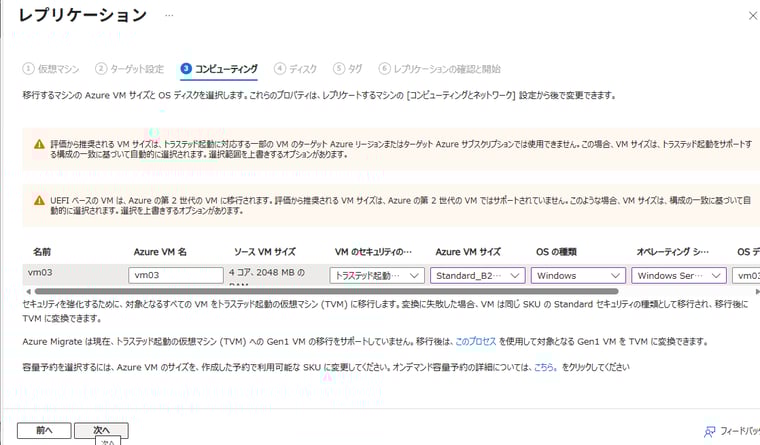Open the こちら capacity reservation link
760x445 pixels.
[545, 367]
